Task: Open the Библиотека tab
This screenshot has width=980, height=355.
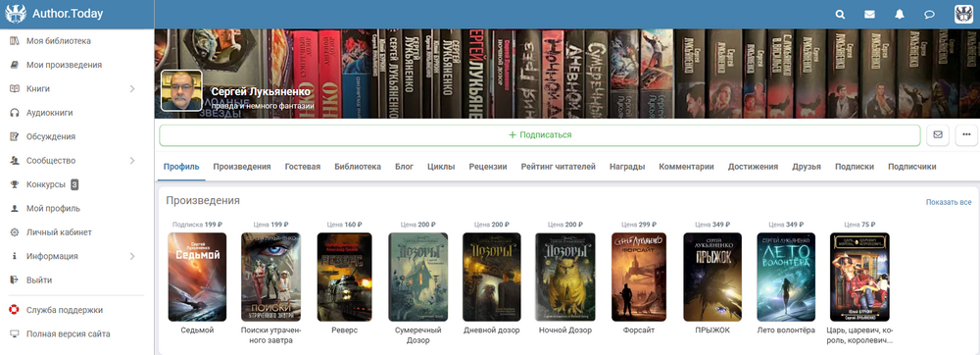Action: [x=358, y=167]
